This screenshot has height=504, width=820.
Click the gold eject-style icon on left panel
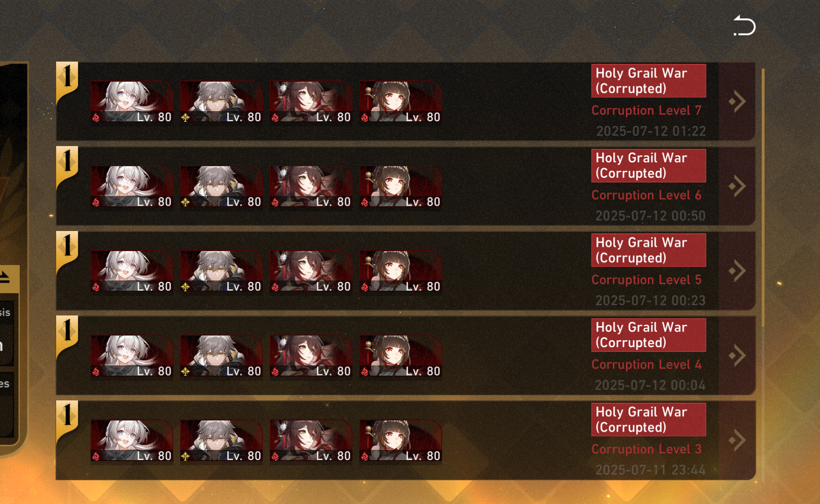tap(5, 277)
